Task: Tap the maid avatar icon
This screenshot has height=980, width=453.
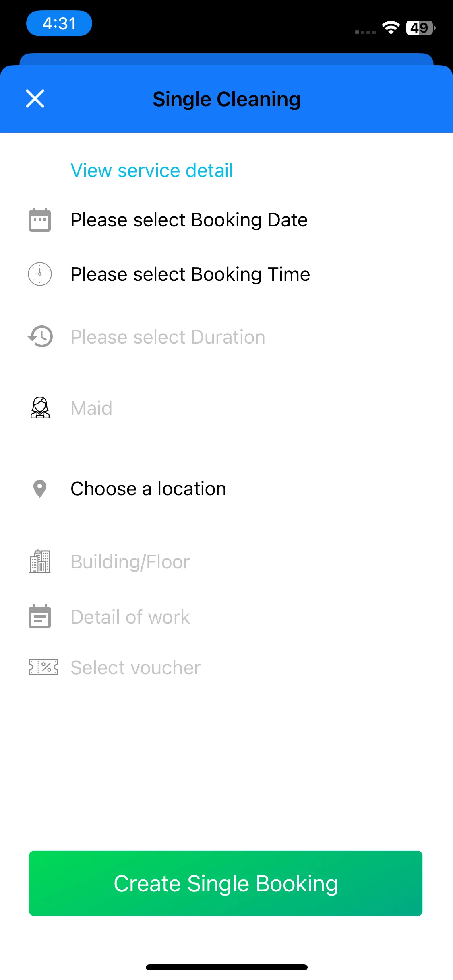Action: point(40,408)
